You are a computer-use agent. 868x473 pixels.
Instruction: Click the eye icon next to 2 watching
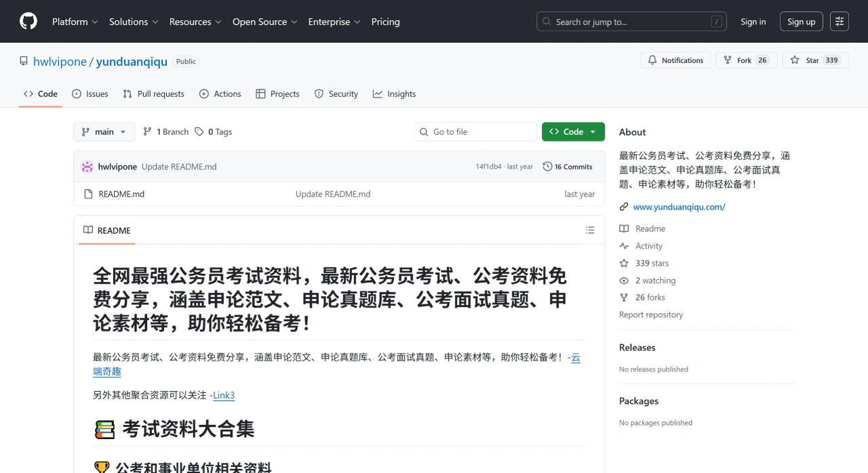(623, 280)
